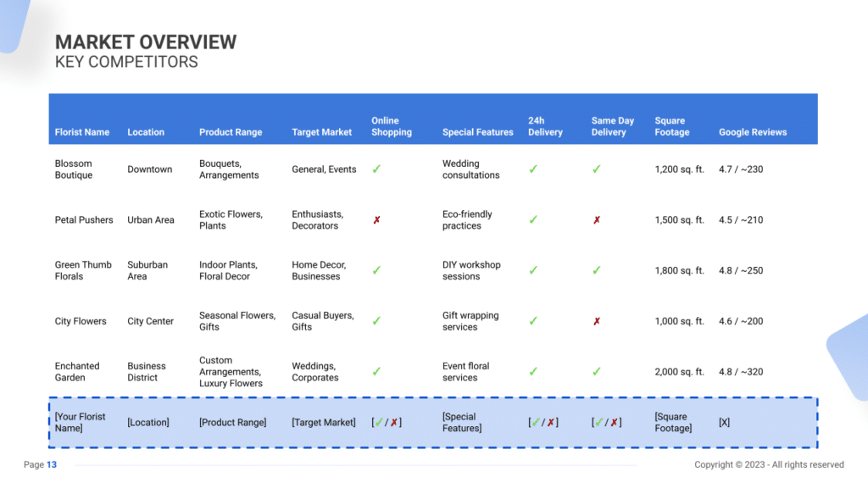This screenshot has height=488, width=868.
Task: Click Petal Pushers same day delivery red X
Action: pos(596,220)
